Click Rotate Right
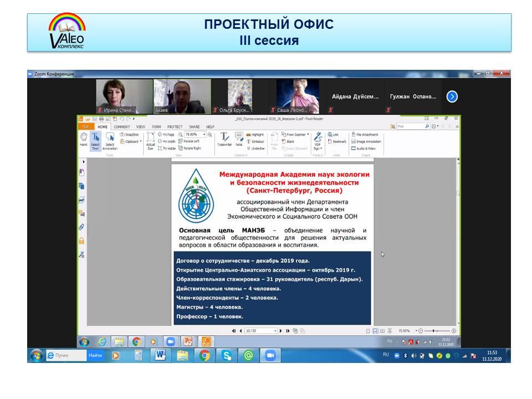The width and height of the screenshot is (532, 399). tap(190, 149)
